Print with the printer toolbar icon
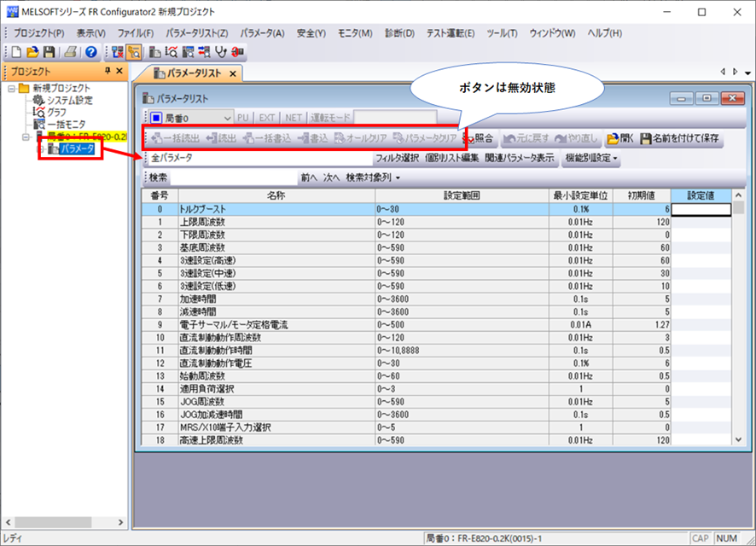This screenshot has width=756, height=546. (70, 51)
